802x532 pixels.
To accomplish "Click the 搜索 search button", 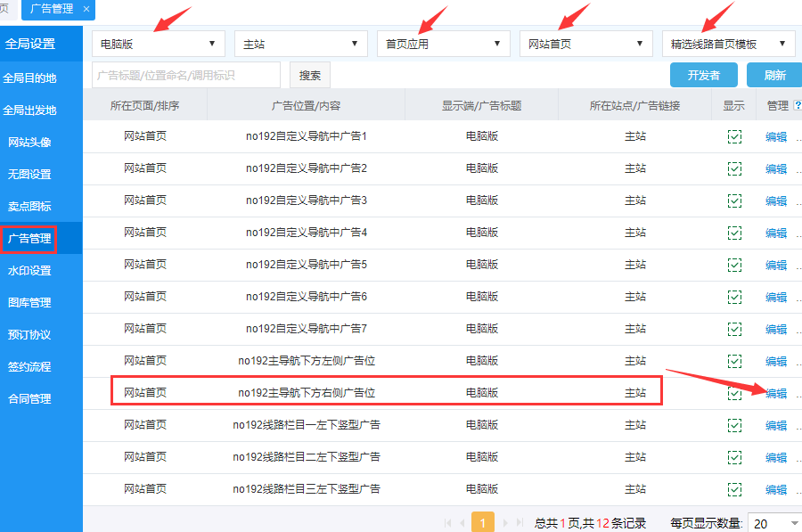I will tap(310, 76).
